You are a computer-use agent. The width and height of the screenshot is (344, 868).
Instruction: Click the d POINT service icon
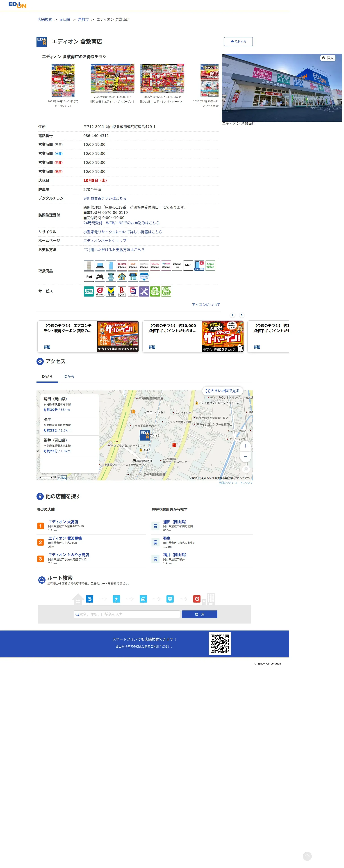click(x=100, y=291)
